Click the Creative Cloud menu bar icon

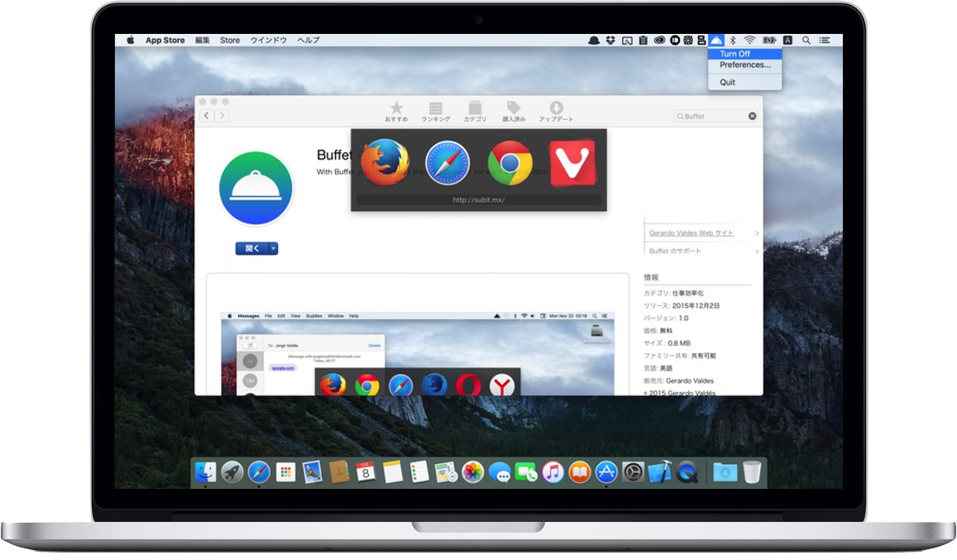click(659, 41)
